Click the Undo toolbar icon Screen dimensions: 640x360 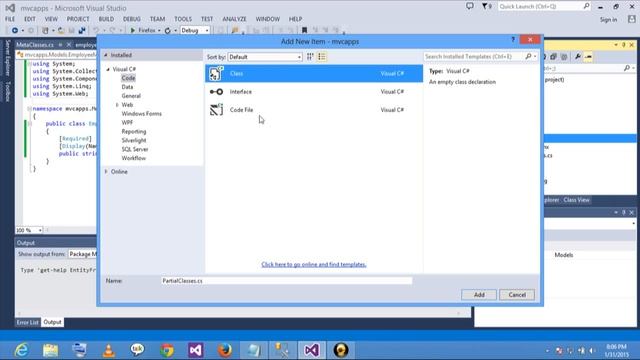(96, 30)
